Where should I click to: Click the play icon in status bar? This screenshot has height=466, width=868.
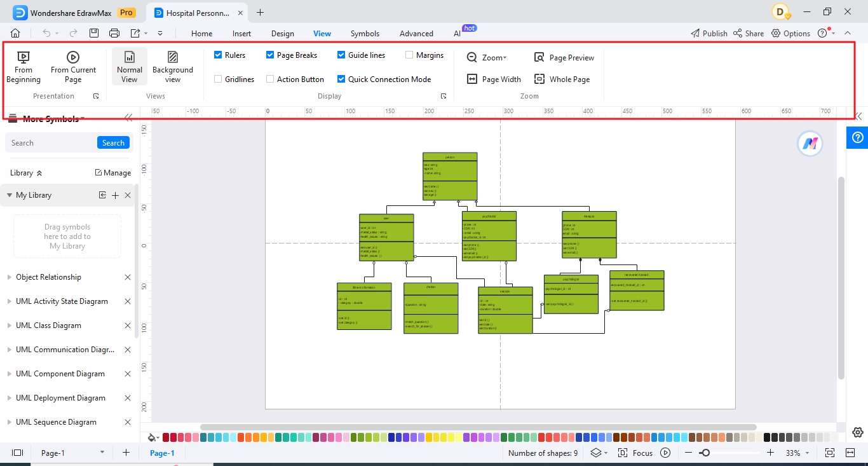click(665, 453)
